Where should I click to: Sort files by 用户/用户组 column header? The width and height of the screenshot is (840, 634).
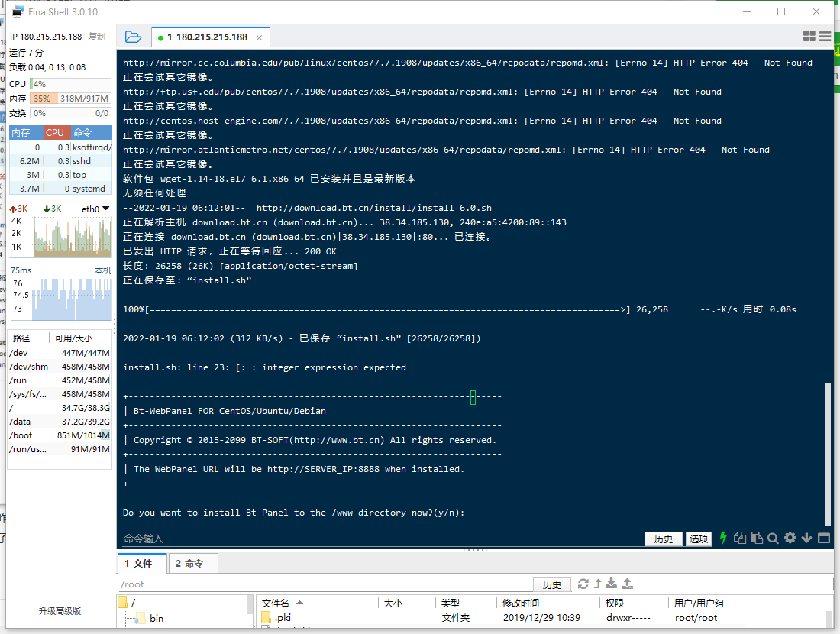tap(747, 603)
